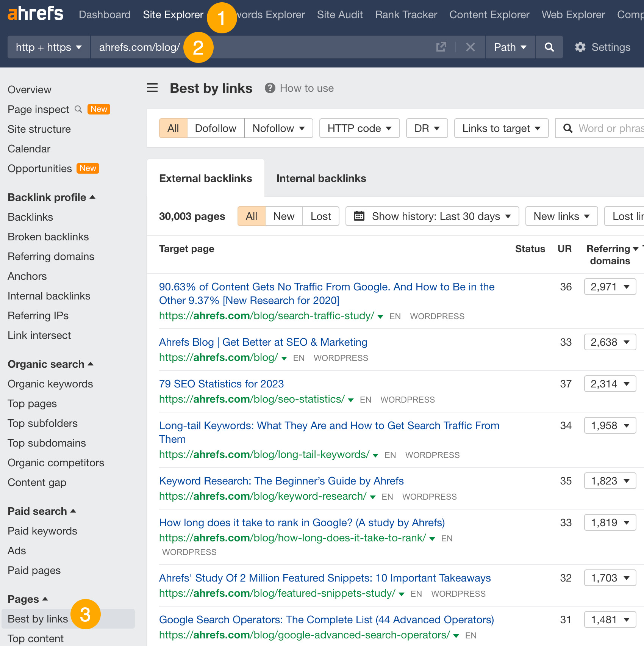Screen dimensions: 644x646
Task: Select the New backlinks filter
Action: (x=283, y=216)
